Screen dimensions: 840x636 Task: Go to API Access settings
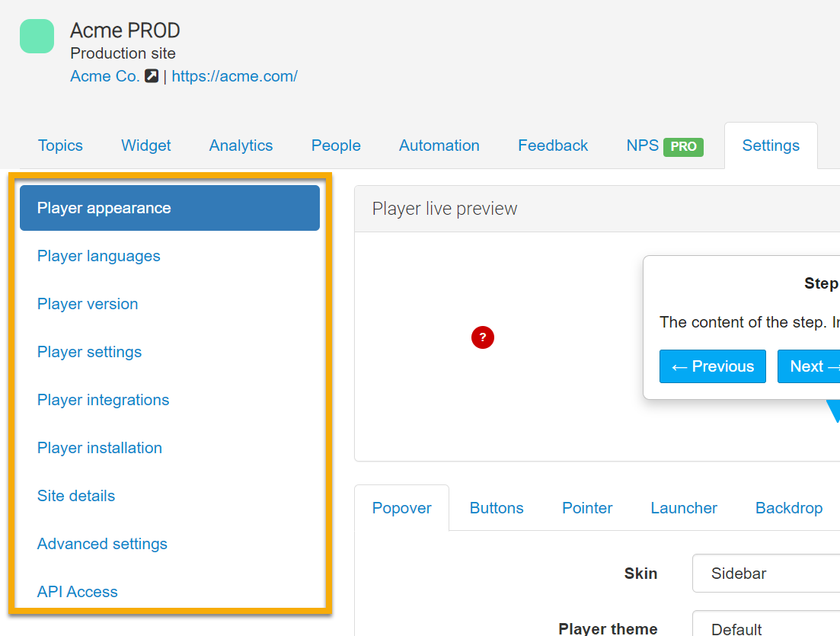click(x=78, y=592)
